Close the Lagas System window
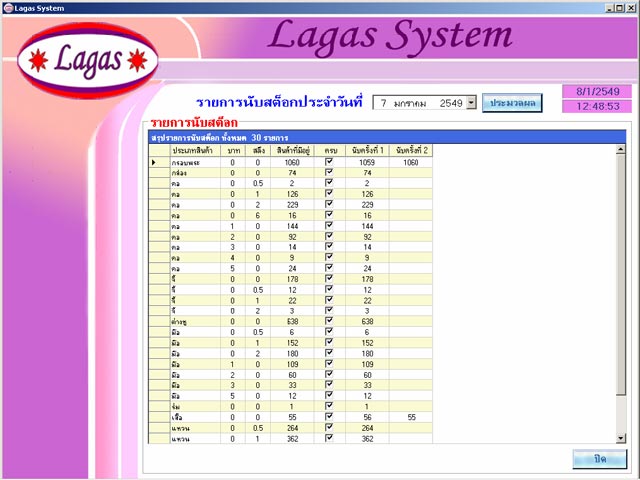 (x=631, y=8)
